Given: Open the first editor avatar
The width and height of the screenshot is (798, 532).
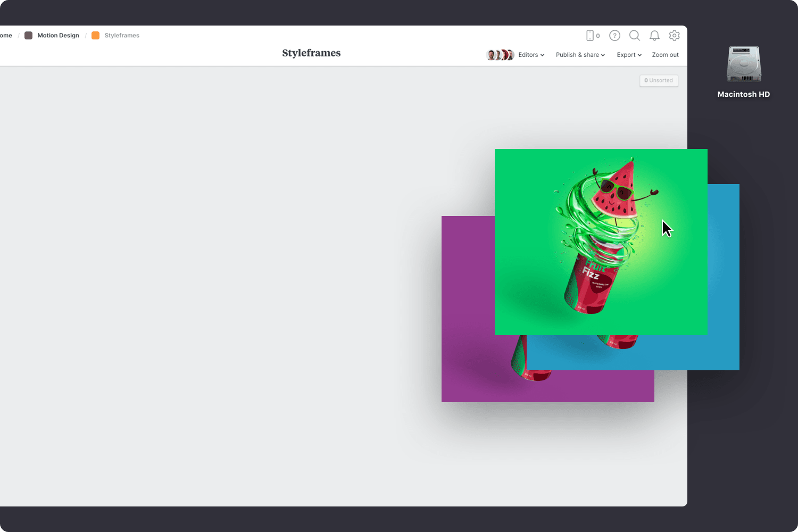Looking at the screenshot, I should (491, 54).
